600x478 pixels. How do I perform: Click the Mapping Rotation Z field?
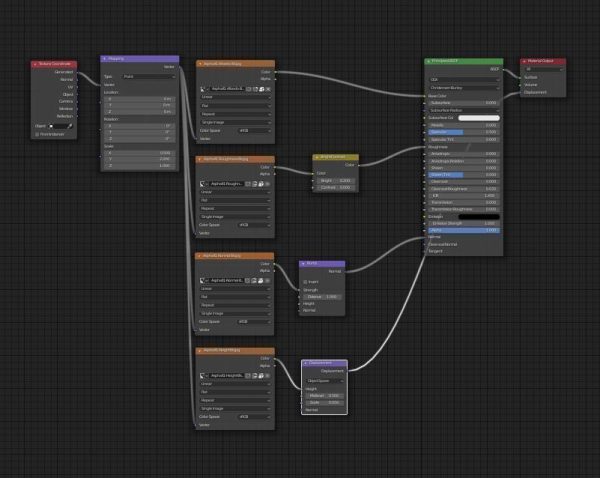pyautogui.click(x=139, y=139)
